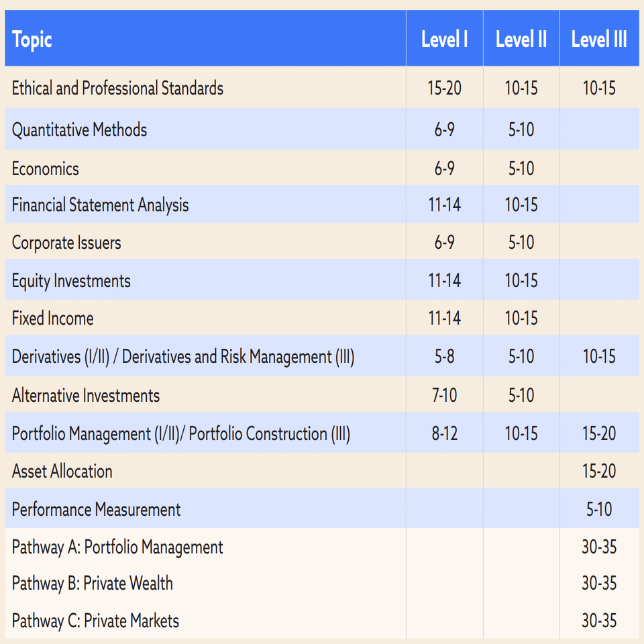644x644 pixels.
Task: Click the 15-20 value under Level I
Action: point(444,88)
